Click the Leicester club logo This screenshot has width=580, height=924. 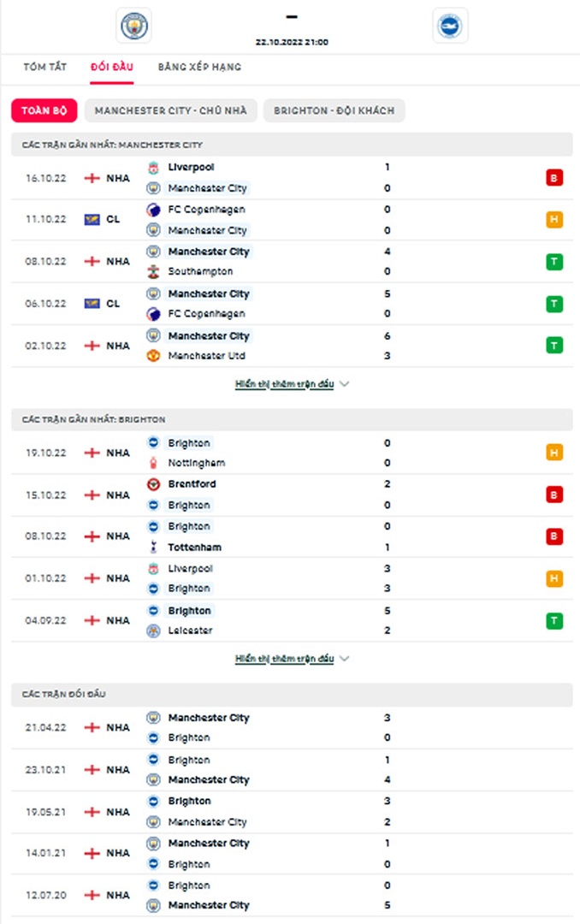(x=153, y=631)
